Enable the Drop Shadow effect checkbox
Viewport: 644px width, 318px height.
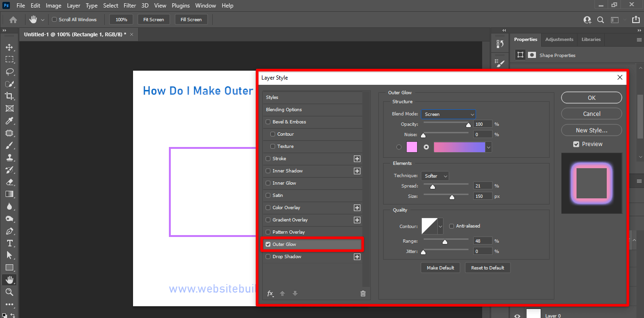click(268, 256)
